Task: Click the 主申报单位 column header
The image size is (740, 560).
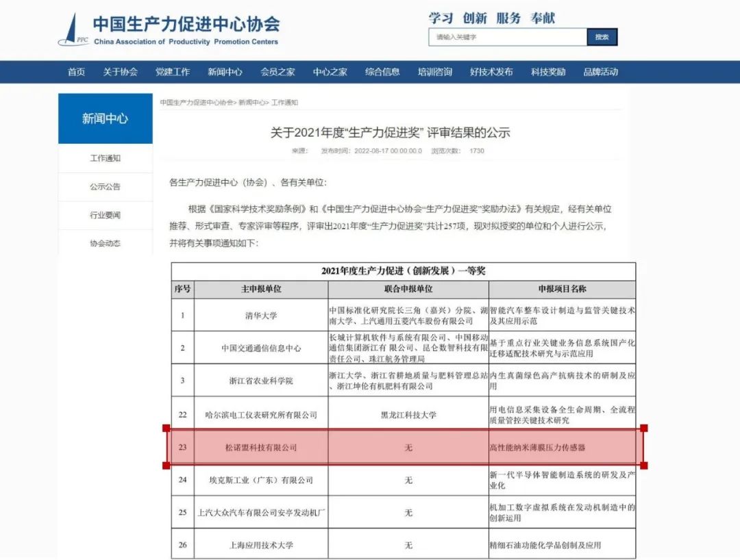Action: point(261,289)
